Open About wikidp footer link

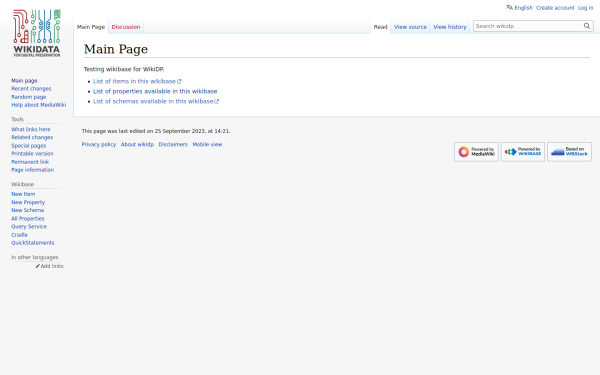click(x=137, y=144)
